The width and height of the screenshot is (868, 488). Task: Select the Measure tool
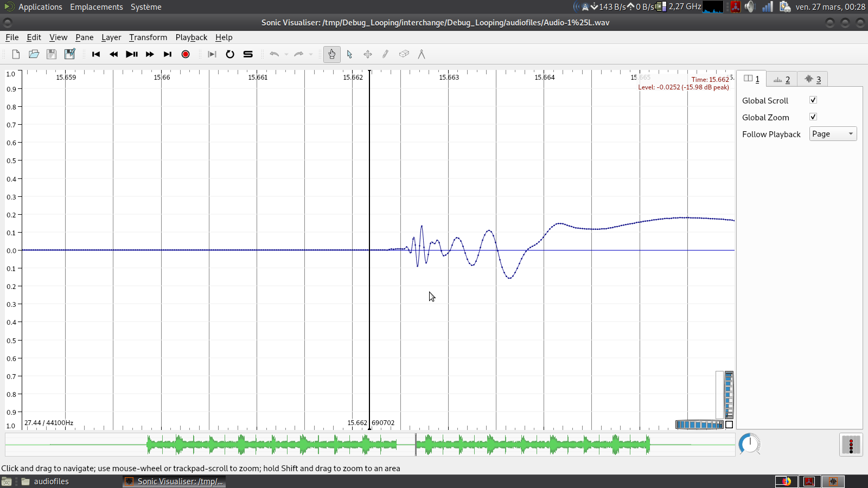[422, 54]
